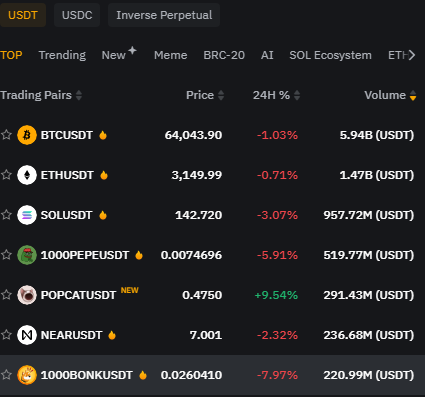425x397 pixels.
Task: Click the -1.03% change for BTCUSDT
Action: pos(277,135)
